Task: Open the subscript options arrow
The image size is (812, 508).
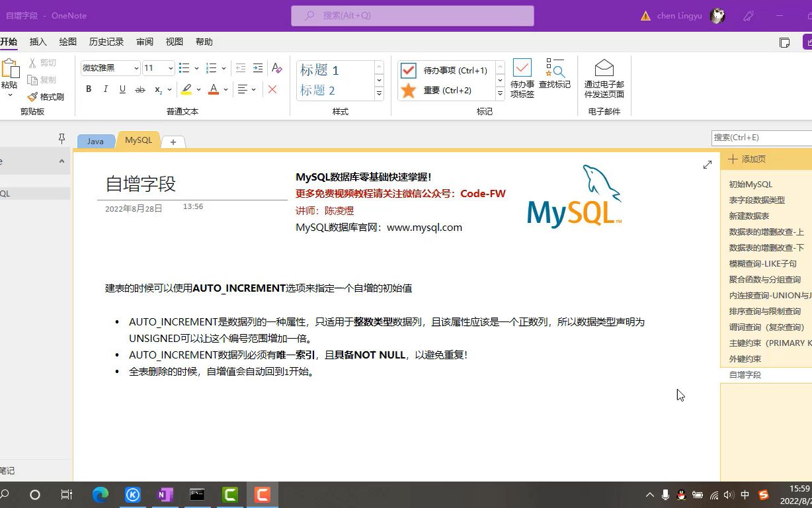Action: point(169,89)
